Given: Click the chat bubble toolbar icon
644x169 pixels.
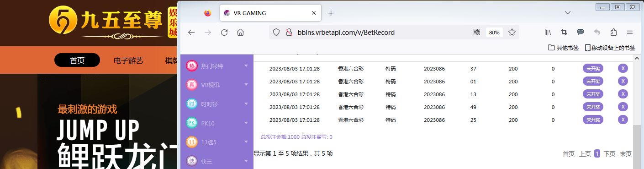Looking at the screenshot, I should click(x=581, y=32).
